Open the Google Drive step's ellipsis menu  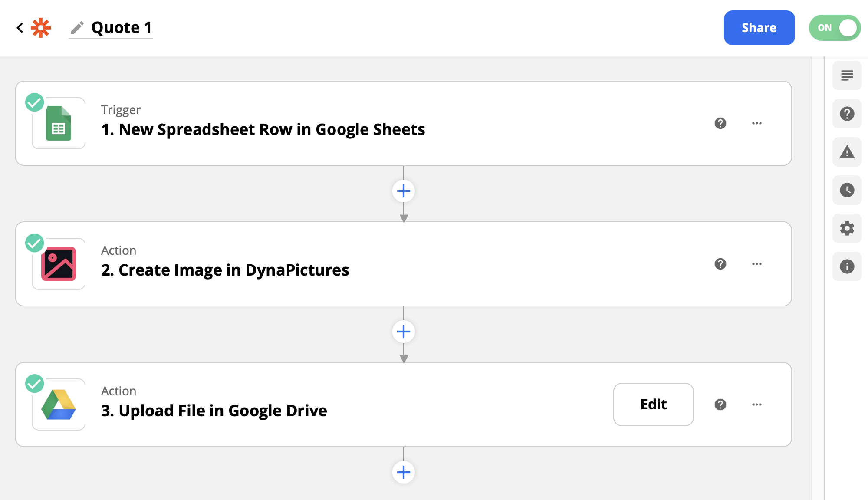757,404
